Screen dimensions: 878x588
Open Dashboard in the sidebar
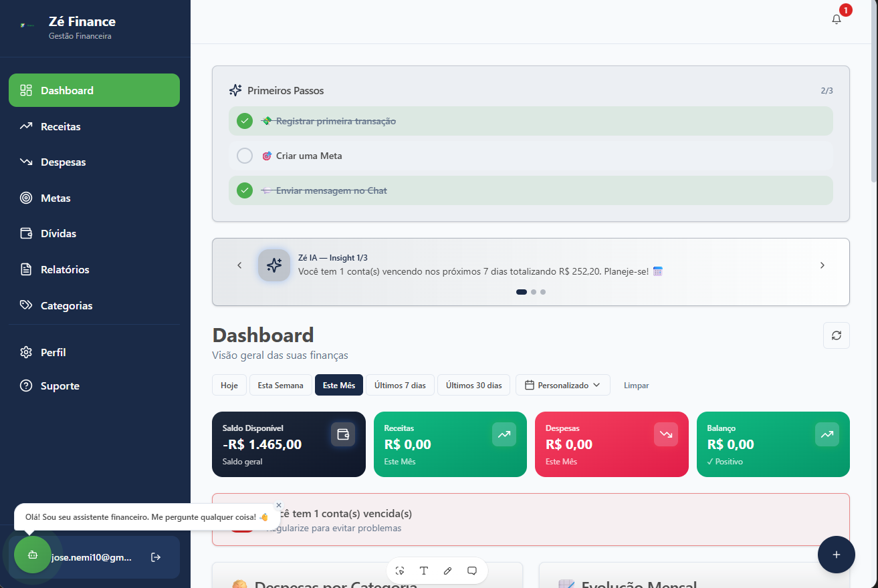pyautogui.click(x=94, y=90)
